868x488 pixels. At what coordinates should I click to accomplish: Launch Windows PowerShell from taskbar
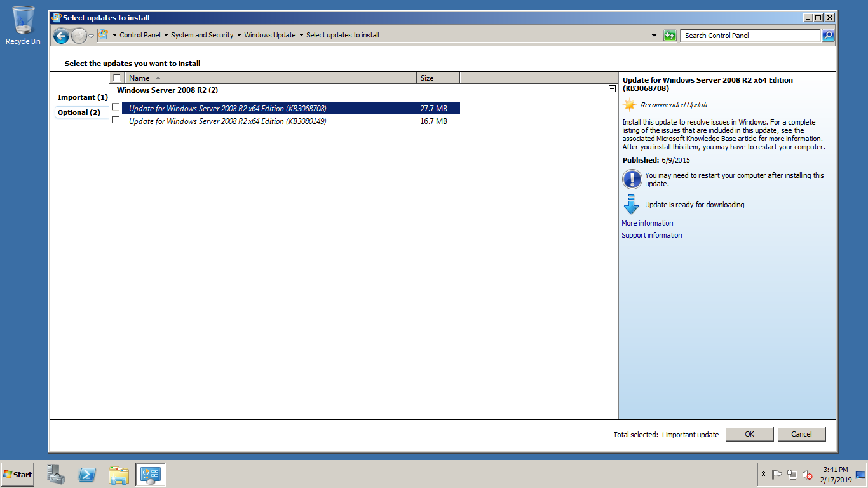click(87, 475)
